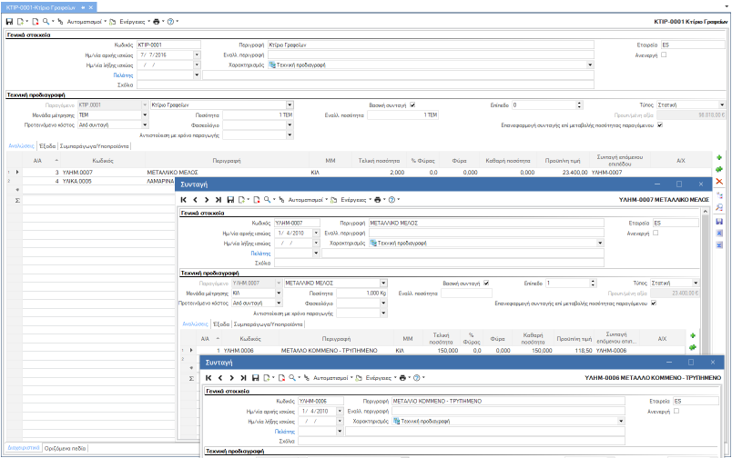The image size is (732, 458).
Task: Save the KTIP-0001 document from main toolbar
Action: point(9,21)
